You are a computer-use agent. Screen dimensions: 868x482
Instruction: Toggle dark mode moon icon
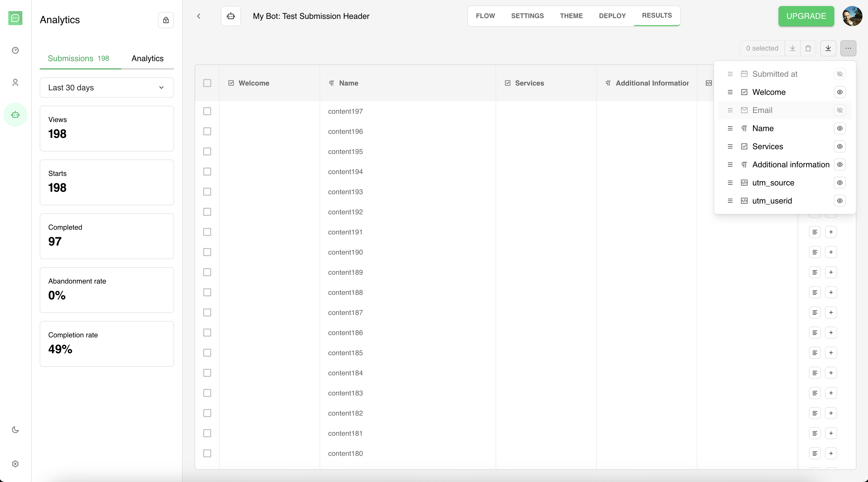pos(15,429)
